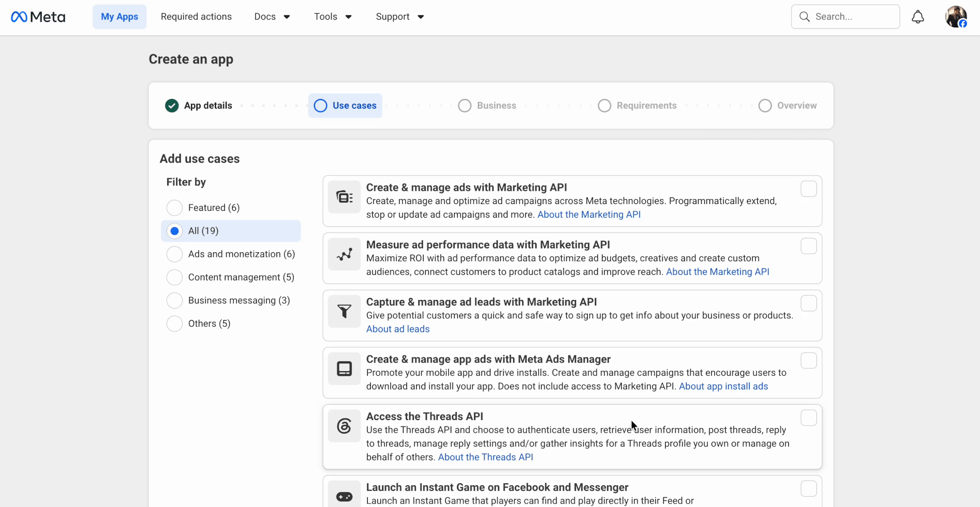The width and height of the screenshot is (980, 507).
Task: Click the Threads logo icon
Action: [x=344, y=426]
